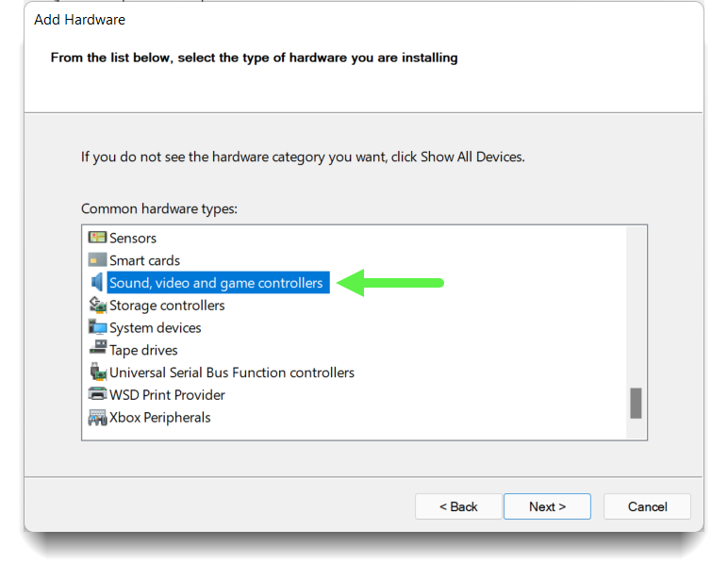This screenshot has width=728, height=579.
Task: Pick System devices from the list
Action: pyautogui.click(x=155, y=328)
